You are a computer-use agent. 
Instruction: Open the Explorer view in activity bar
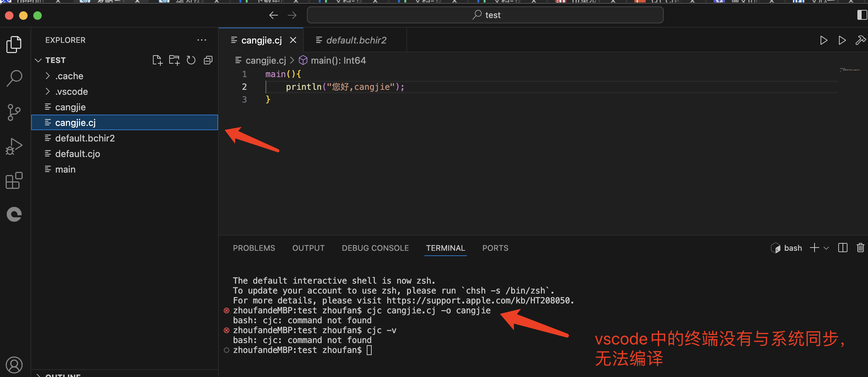(14, 45)
